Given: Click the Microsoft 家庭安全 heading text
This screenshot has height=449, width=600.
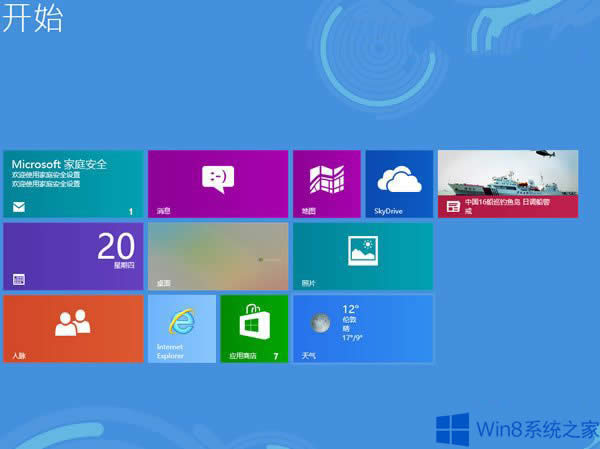Looking at the screenshot, I should pos(59,164).
